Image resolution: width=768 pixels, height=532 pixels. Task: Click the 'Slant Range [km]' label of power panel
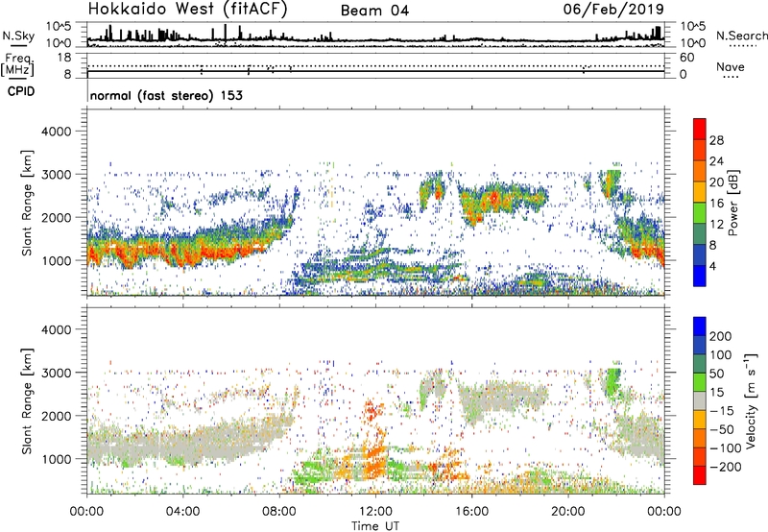[27, 204]
